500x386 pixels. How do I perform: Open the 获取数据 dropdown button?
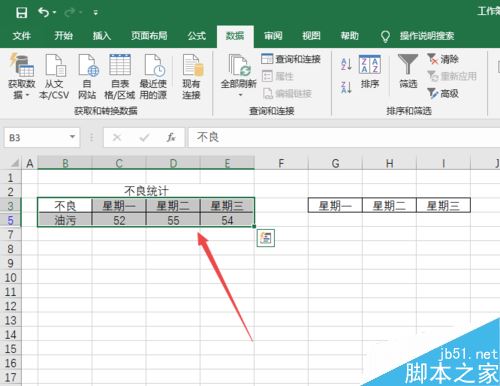click(22, 76)
